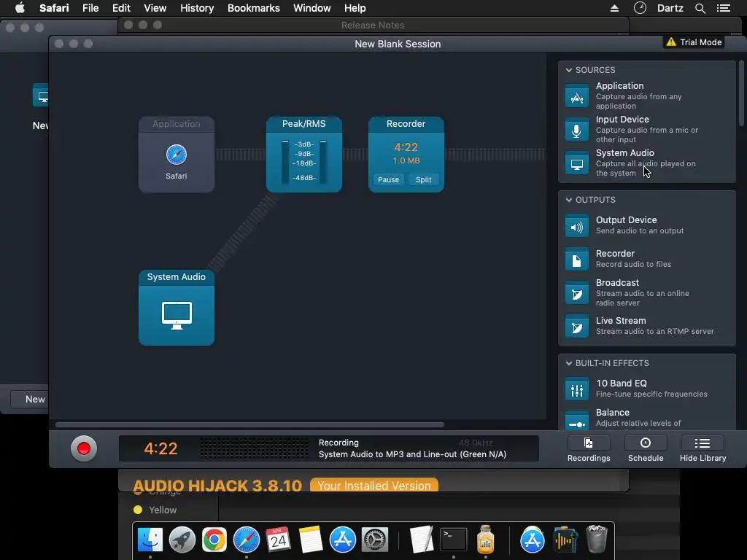The width and height of the screenshot is (747, 560).
Task: Open System Preferences gear in the Dock
Action: point(375,540)
